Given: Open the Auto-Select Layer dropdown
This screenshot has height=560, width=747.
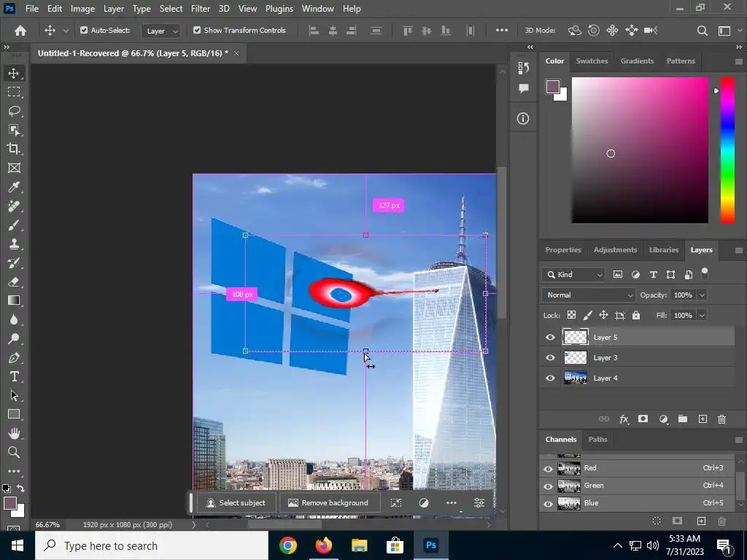Looking at the screenshot, I should pyautogui.click(x=161, y=31).
